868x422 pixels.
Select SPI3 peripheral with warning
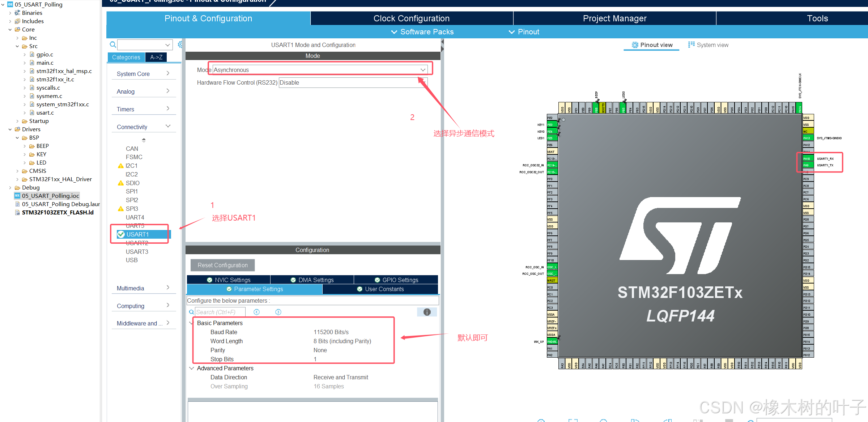click(132, 209)
